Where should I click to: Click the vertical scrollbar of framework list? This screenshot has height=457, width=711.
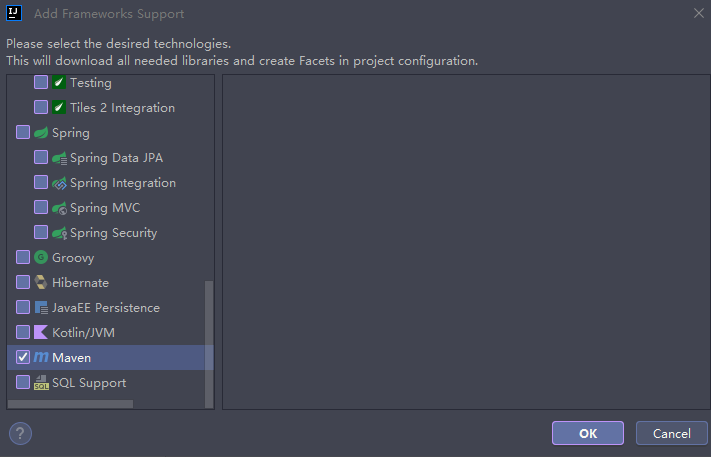[x=209, y=340]
